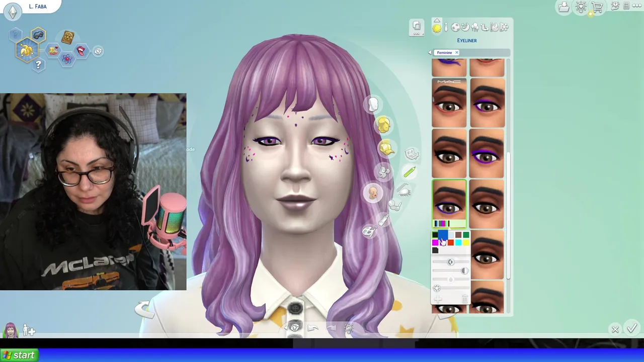Select the Sleep moon outfit category

click(465, 27)
